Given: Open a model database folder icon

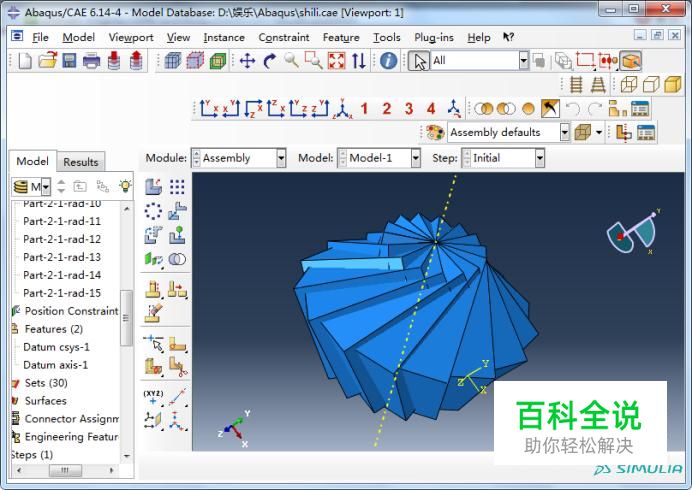Looking at the screenshot, I should [47, 60].
